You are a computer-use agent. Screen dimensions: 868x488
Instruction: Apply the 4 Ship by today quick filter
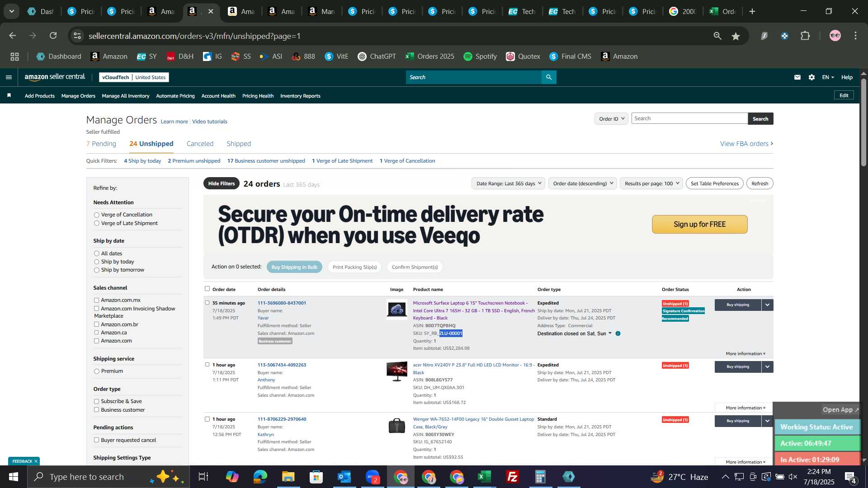142,161
